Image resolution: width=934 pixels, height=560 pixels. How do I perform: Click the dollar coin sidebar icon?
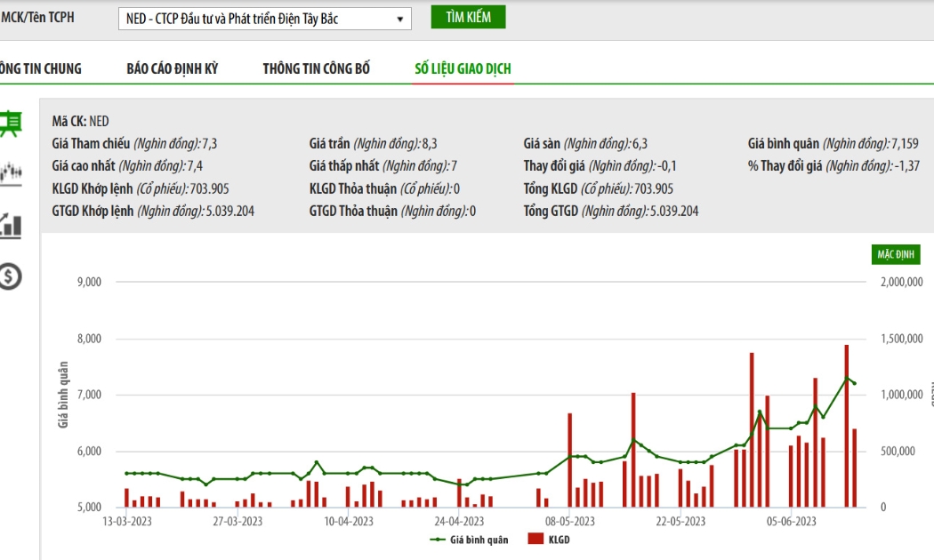pos(10,276)
